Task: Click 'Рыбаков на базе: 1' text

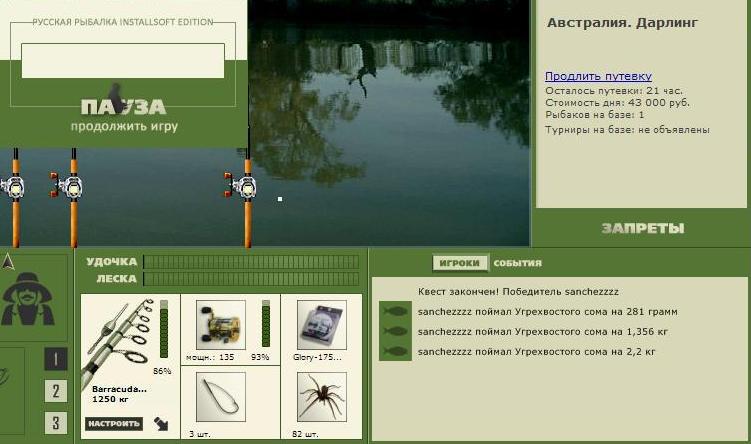Action: pyautogui.click(x=594, y=115)
